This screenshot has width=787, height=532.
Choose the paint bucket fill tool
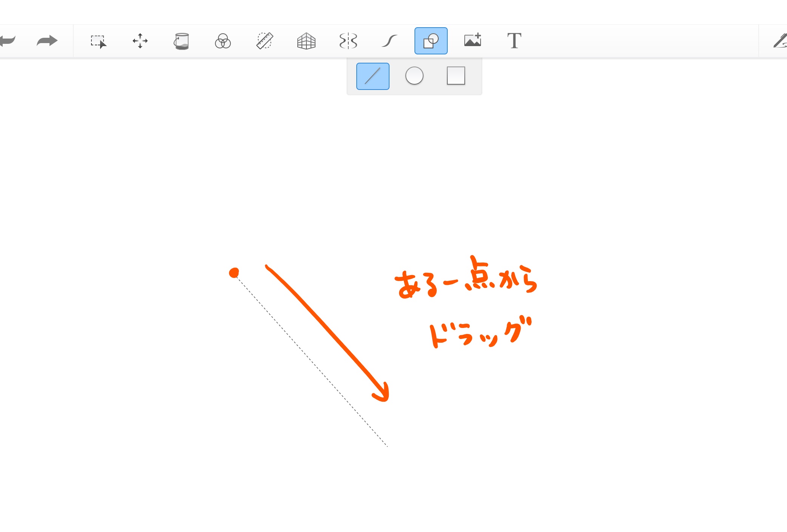[x=181, y=41]
